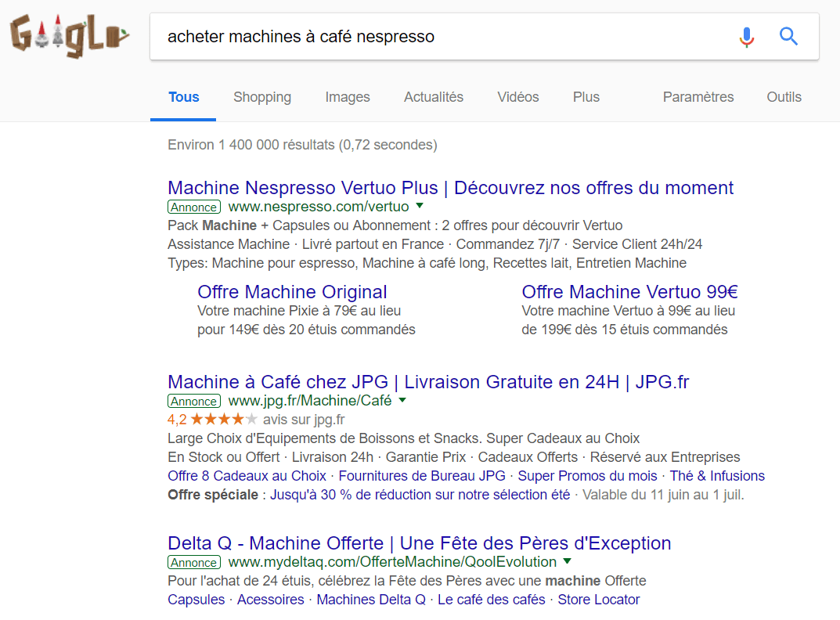840x620 pixels.
Task: Open the Vidéos tab
Action: click(517, 97)
